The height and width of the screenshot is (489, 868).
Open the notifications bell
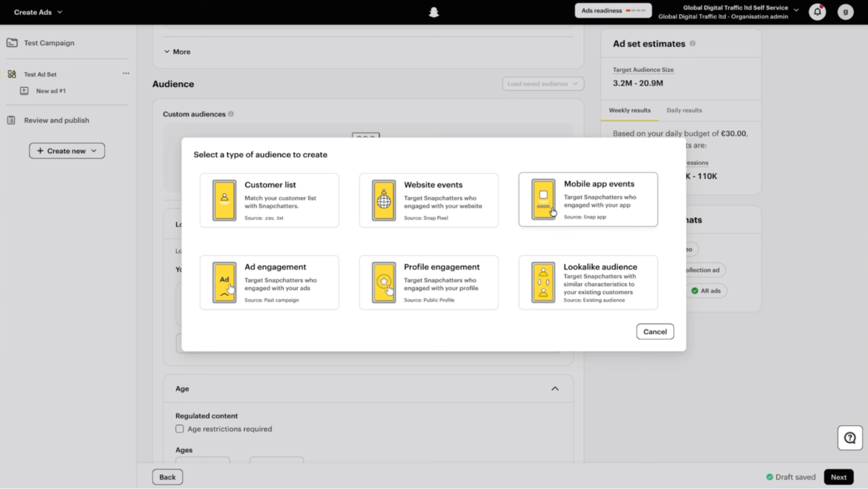817,12
